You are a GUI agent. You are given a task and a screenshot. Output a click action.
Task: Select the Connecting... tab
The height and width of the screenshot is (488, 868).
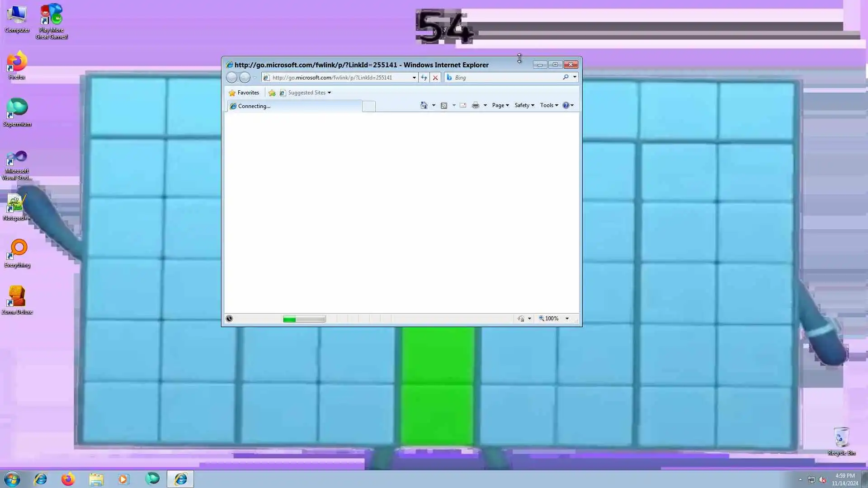pyautogui.click(x=294, y=106)
